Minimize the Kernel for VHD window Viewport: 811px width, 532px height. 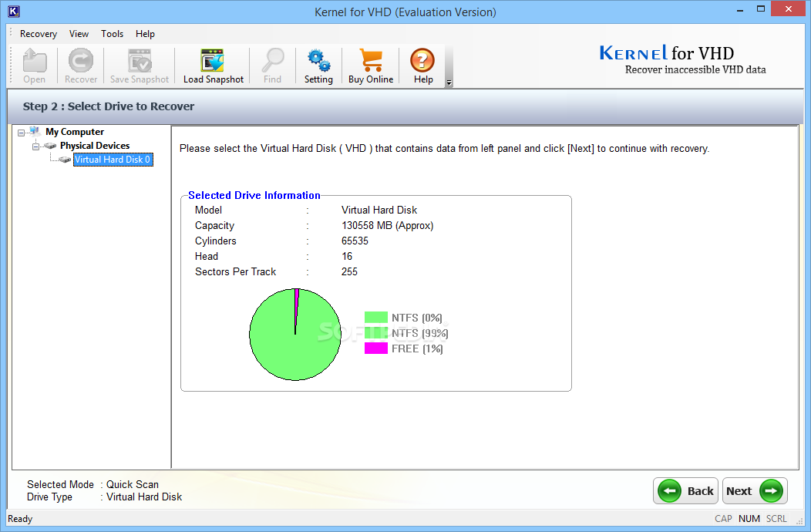tap(740, 9)
